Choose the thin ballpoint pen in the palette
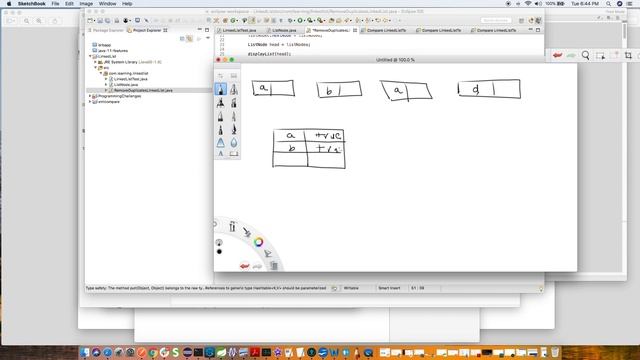The height and width of the screenshot is (360, 640). click(x=234, y=117)
